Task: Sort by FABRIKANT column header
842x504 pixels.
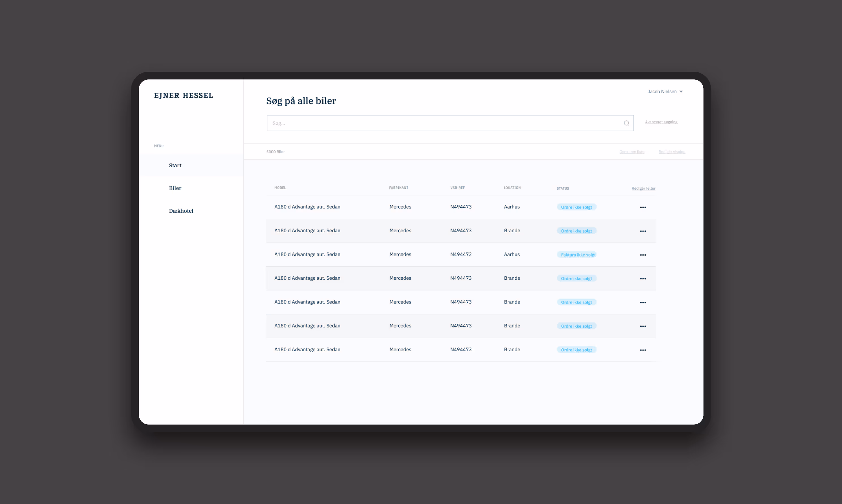Action: point(398,188)
